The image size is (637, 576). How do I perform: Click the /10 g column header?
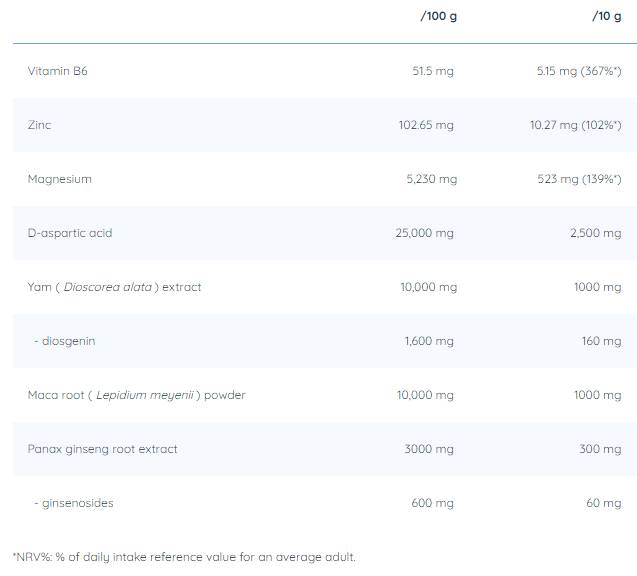(x=604, y=17)
